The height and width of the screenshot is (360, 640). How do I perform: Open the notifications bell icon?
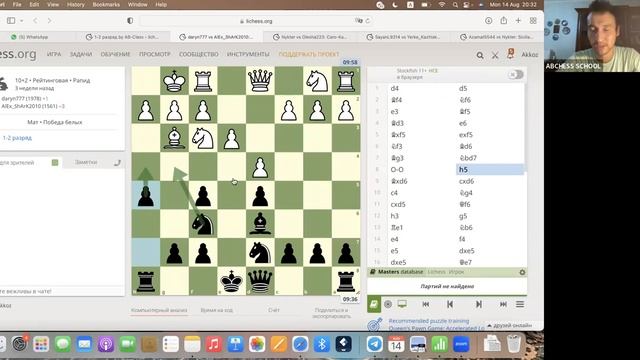pos(510,54)
